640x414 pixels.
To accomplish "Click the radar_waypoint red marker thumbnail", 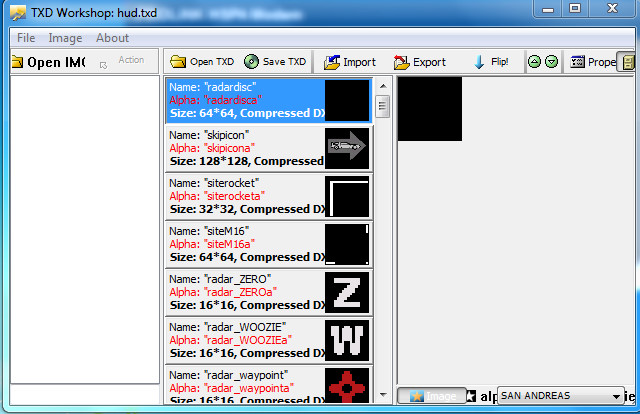I will (x=347, y=386).
